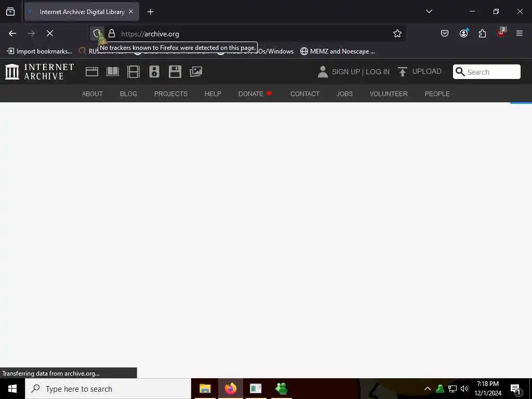Click the Firefox taskbar icon
Image resolution: width=532 pixels, height=399 pixels.
pos(230,389)
